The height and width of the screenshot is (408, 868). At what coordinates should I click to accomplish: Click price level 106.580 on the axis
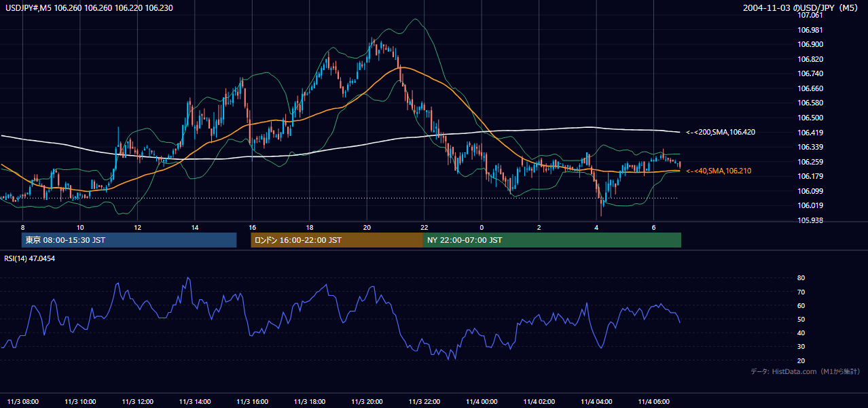click(x=811, y=103)
